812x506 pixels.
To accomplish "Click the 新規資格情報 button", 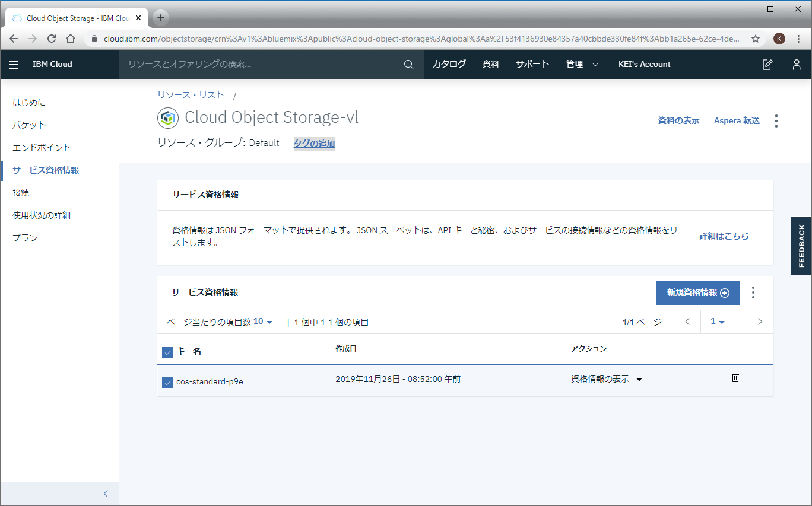I will click(x=697, y=292).
